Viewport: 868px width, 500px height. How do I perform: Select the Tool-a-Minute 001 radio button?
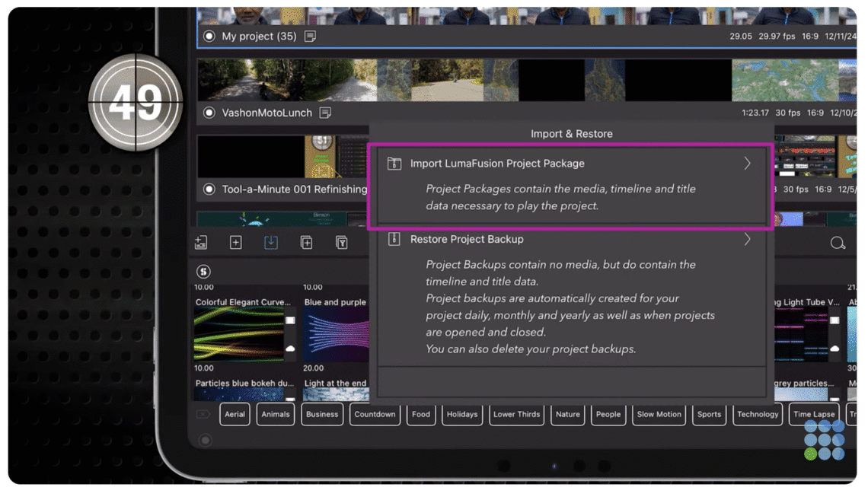(209, 189)
